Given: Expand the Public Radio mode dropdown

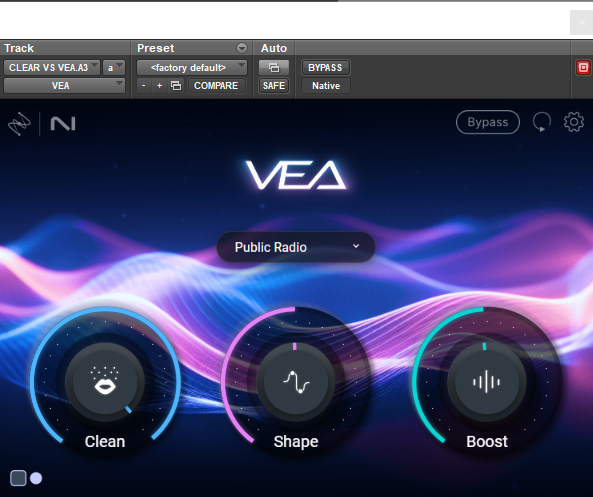Looking at the screenshot, I should [296, 247].
